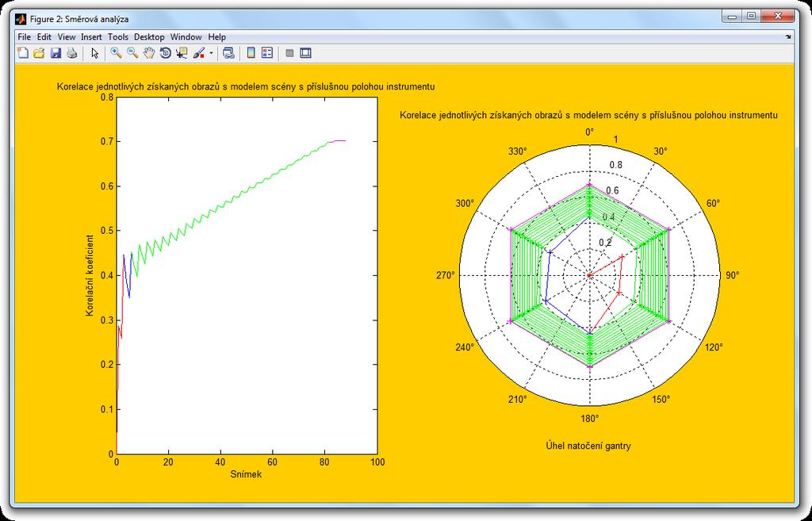
Task: Click the radial label 1 on polar plot
Action: pyautogui.click(x=615, y=140)
